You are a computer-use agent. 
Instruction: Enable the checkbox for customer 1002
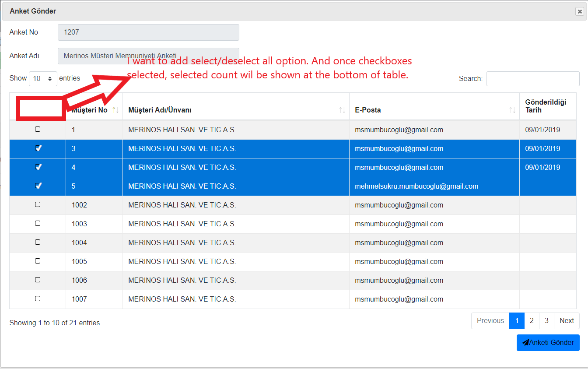38,204
